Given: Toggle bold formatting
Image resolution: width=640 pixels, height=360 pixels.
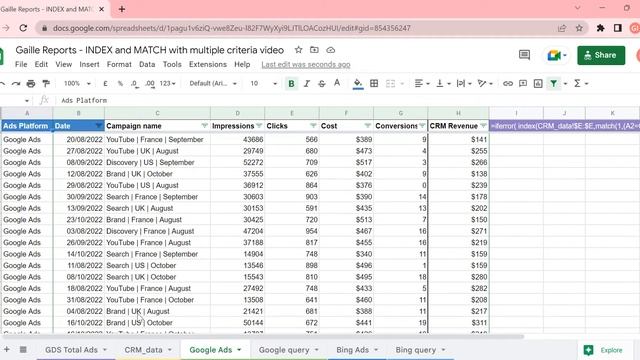Looking at the screenshot, I should pos(291,84).
